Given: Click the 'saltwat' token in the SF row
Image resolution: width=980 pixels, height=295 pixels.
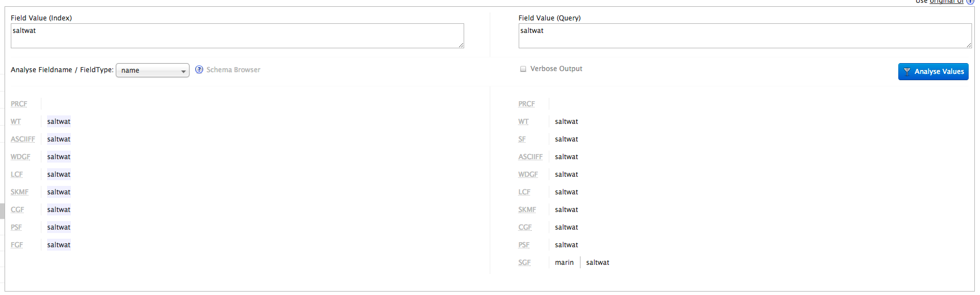Looking at the screenshot, I should click(566, 139).
